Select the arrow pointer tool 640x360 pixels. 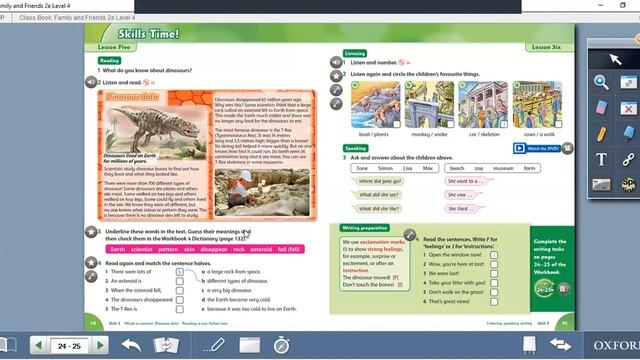615,59
